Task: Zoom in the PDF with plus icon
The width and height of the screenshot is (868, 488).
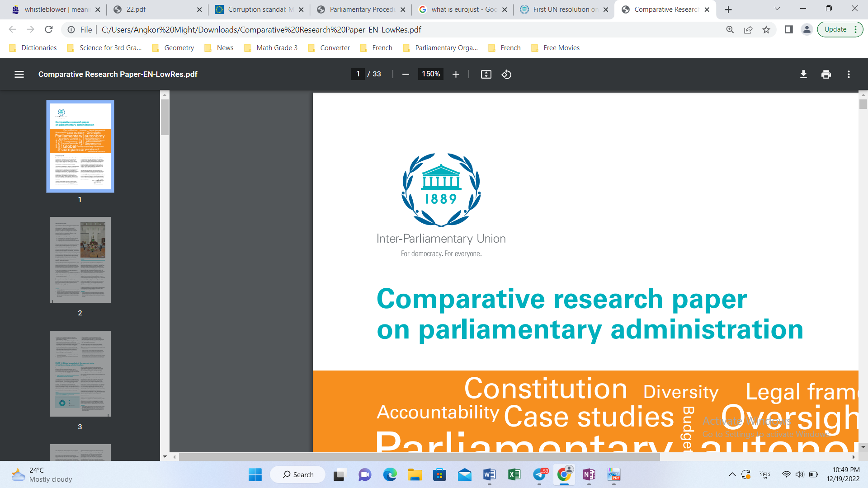Action: 456,74
